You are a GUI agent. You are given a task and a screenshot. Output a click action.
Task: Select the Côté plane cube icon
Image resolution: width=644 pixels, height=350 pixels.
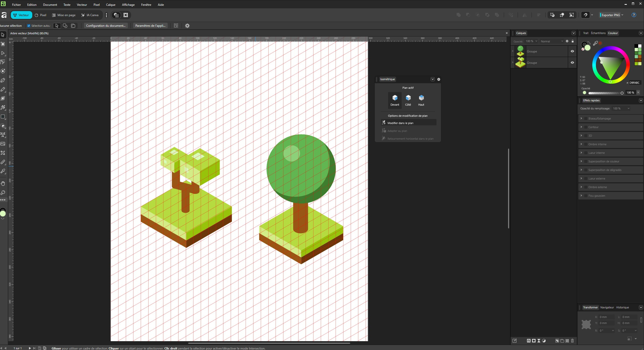408,98
